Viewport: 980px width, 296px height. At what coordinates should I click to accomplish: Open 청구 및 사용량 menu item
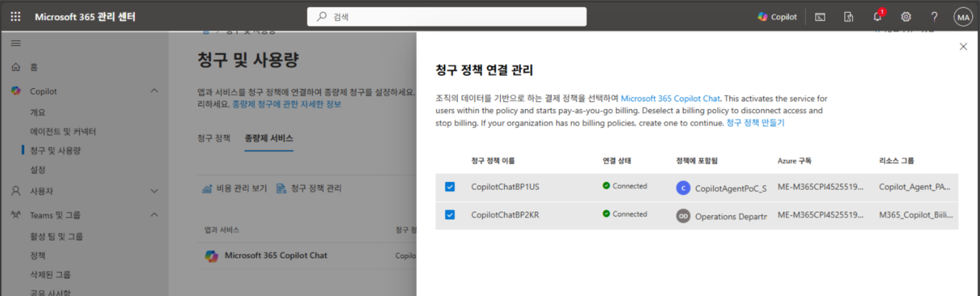55,151
